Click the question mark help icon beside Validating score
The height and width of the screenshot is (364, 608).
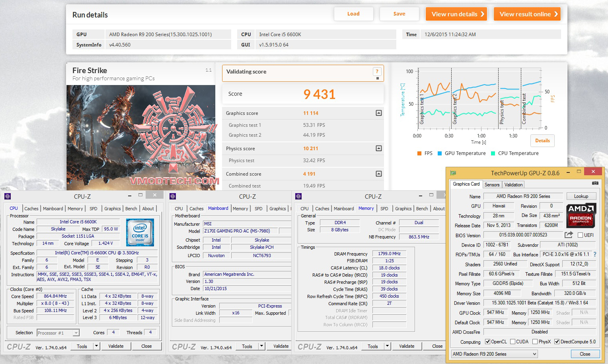[377, 72]
